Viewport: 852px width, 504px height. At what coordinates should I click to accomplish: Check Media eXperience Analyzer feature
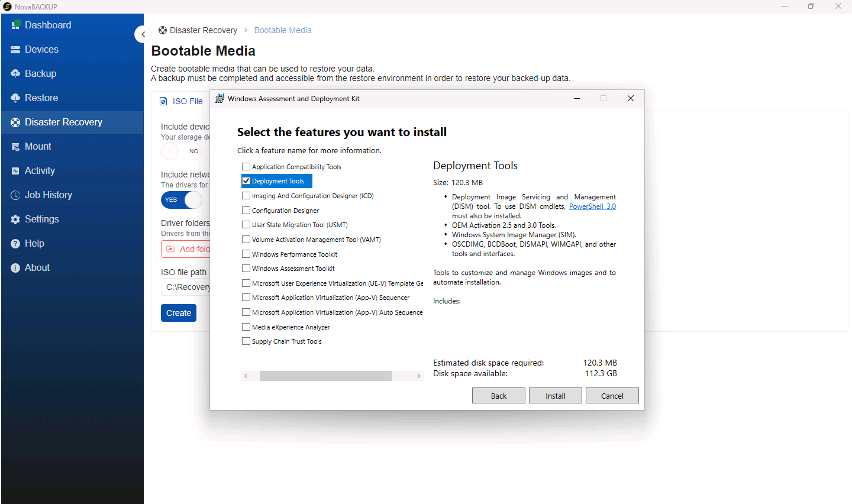point(246,327)
